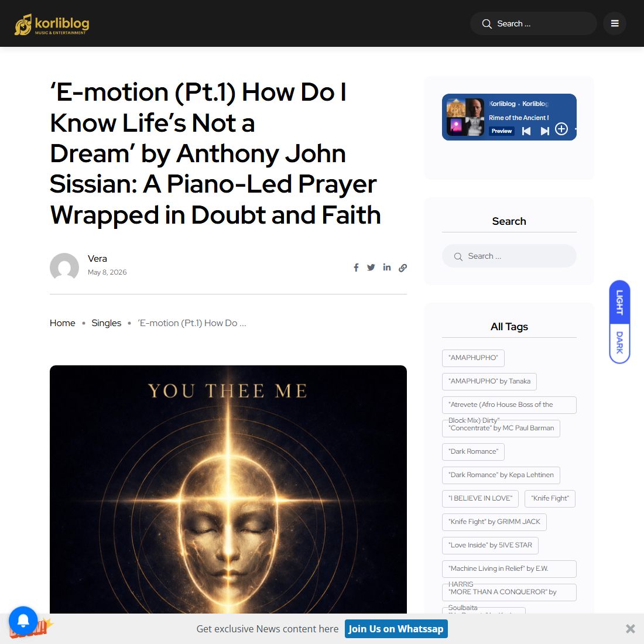Select the "I BELIEVE IN LOVE" tag
Screen dimensions: 644x644
click(480, 499)
